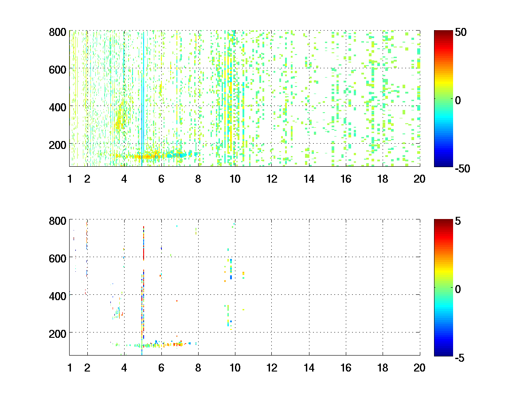Click x-axis tick 12 under bottom plot
The height and width of the screenshot is (399, 532).
[x=272, y=368]
